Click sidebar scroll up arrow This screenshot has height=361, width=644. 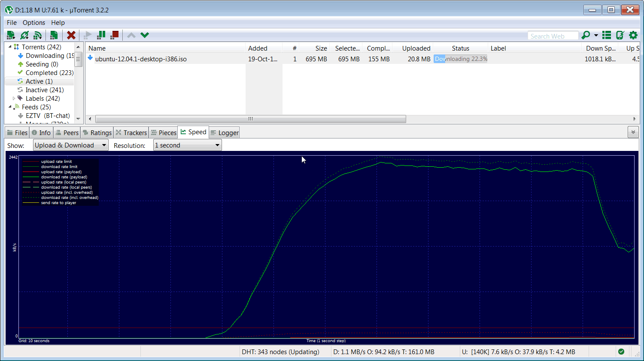tap(78, 47)
